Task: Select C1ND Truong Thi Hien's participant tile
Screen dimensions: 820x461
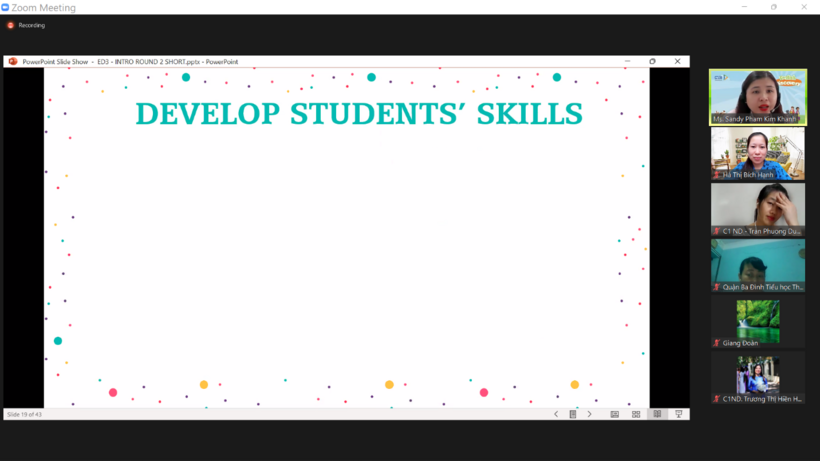Action: (757, 378)
